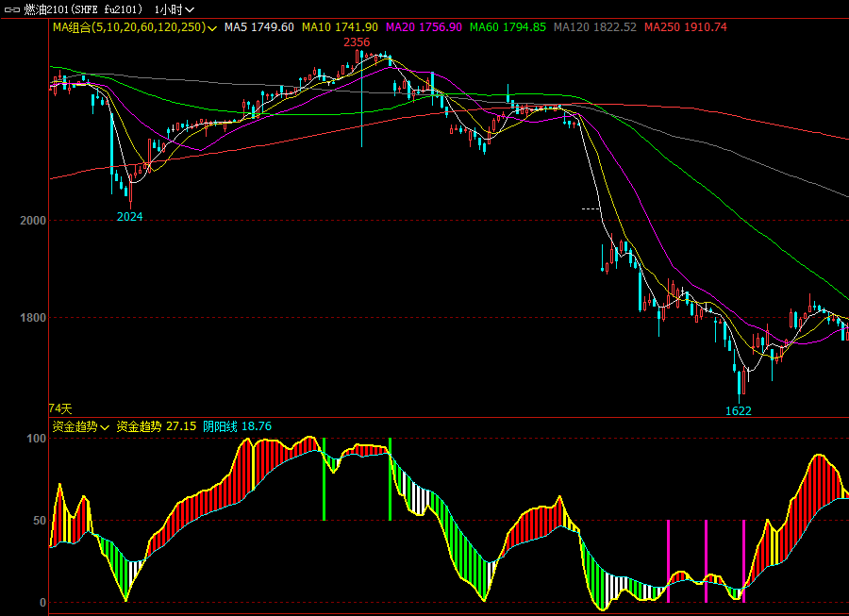
Task: Expand the MA组合 indicator dropdown arrow
Action: 212,28
